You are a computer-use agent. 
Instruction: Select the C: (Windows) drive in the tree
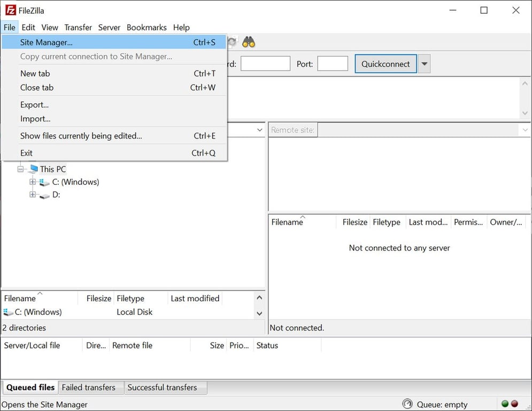(x=75, y=182)
